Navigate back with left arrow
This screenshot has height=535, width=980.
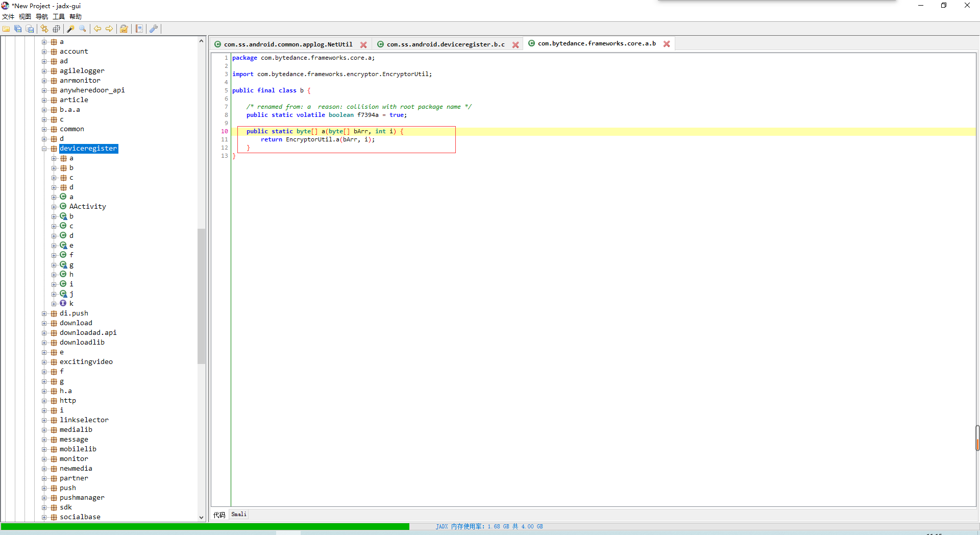pyautogui.click(x=97, y=29)
